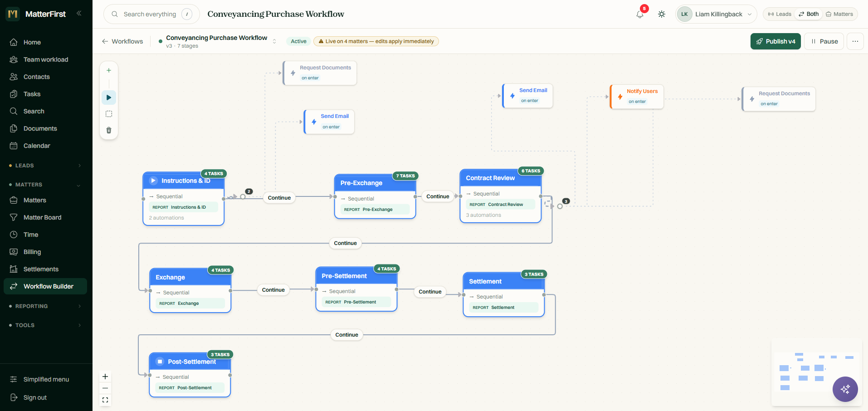Click the 4 TASKS badge on Exchange
Screen dimensions: 868x411
click(220, 270)
